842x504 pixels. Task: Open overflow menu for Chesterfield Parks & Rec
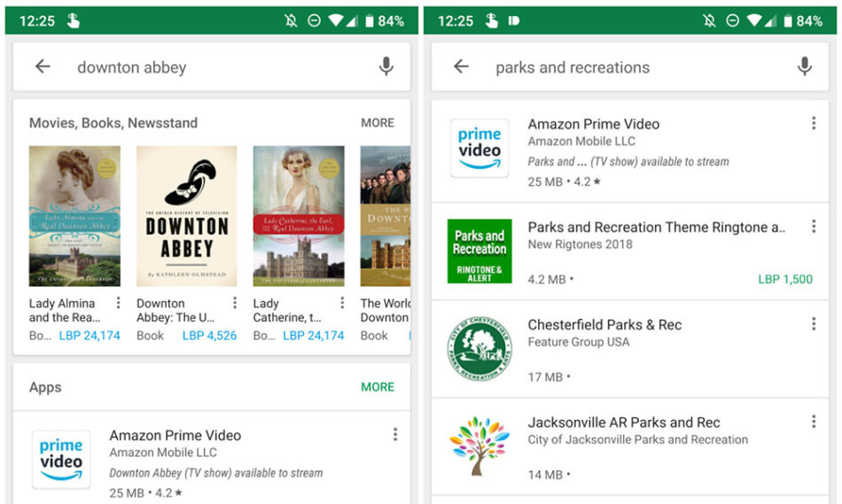[x=814, y=323]
